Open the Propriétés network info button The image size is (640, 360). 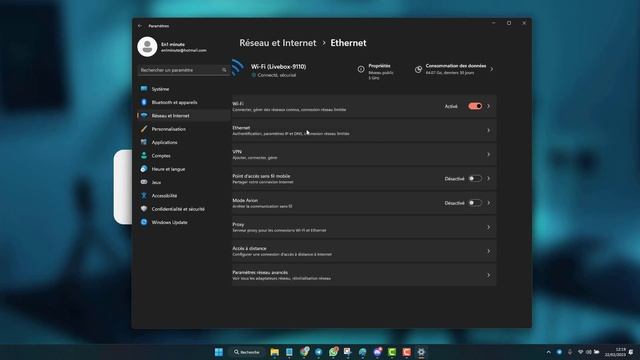[376, 71]
